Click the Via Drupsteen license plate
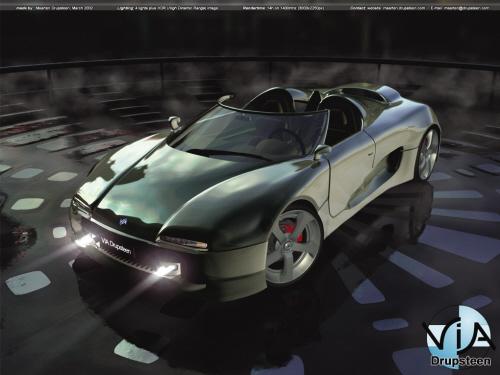Image resolution: width=500 pixels, height=375 pixels. [x=116, y=245]
